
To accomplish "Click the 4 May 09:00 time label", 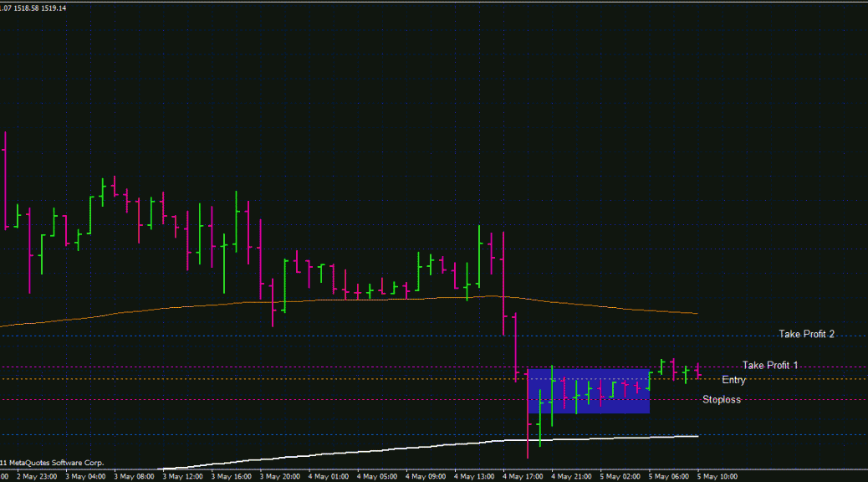I will [425, 476].
